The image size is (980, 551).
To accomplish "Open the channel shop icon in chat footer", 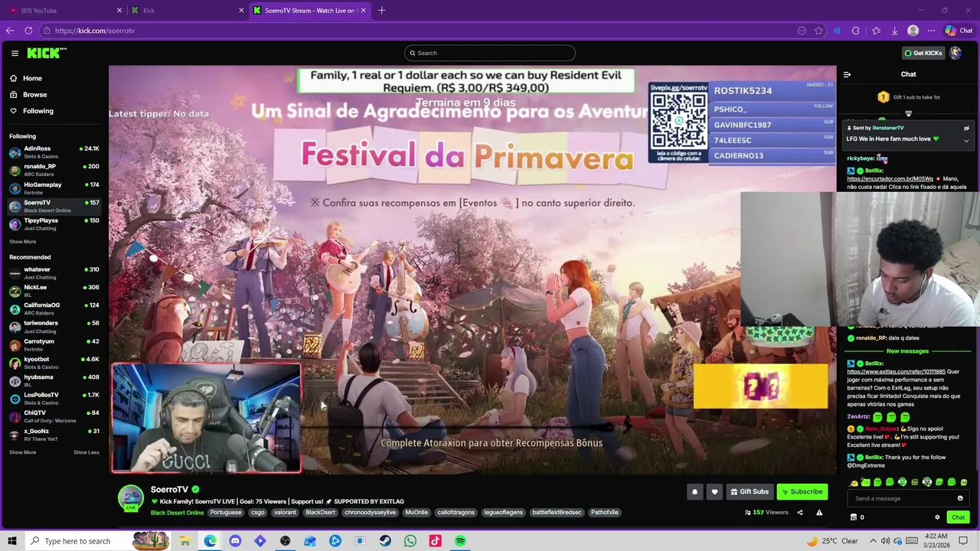I will [x=854, y=517].
